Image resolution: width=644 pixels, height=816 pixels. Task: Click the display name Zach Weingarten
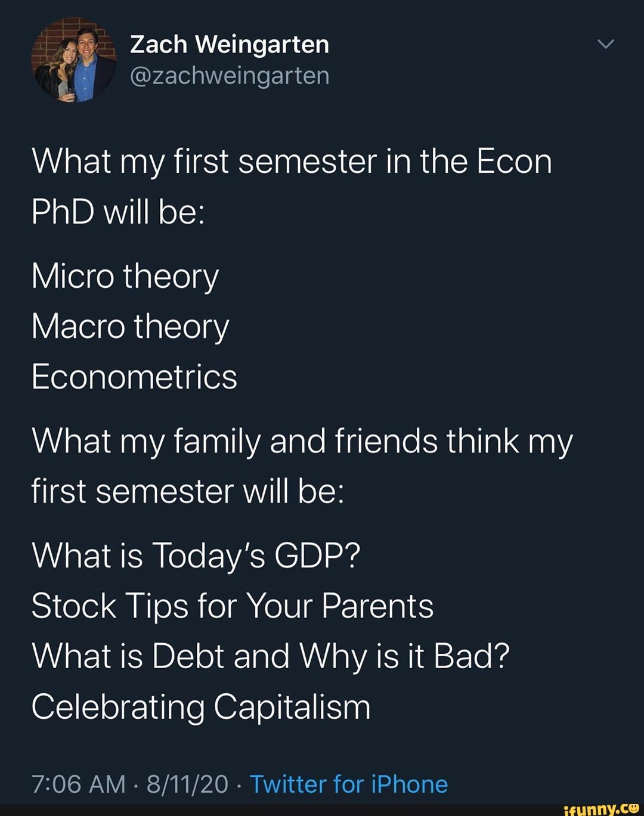click(x=230, y=43)
